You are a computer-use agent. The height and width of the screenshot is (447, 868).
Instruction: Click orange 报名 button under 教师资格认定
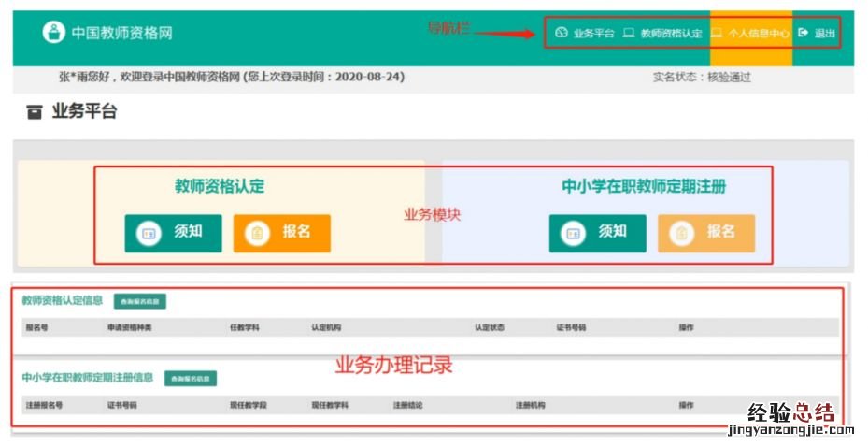(x=282, y=233)
